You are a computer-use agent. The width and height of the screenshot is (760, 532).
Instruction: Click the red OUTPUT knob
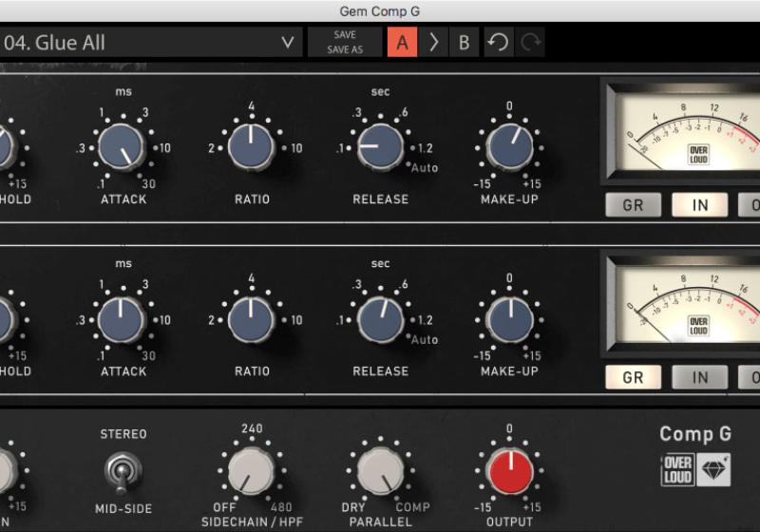tap(509, 470)
